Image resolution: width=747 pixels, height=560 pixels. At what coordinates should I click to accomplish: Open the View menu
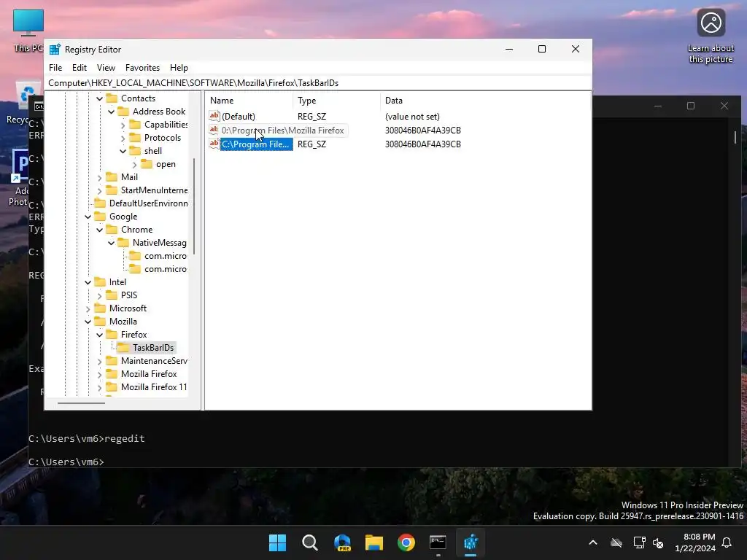[106, 68]
